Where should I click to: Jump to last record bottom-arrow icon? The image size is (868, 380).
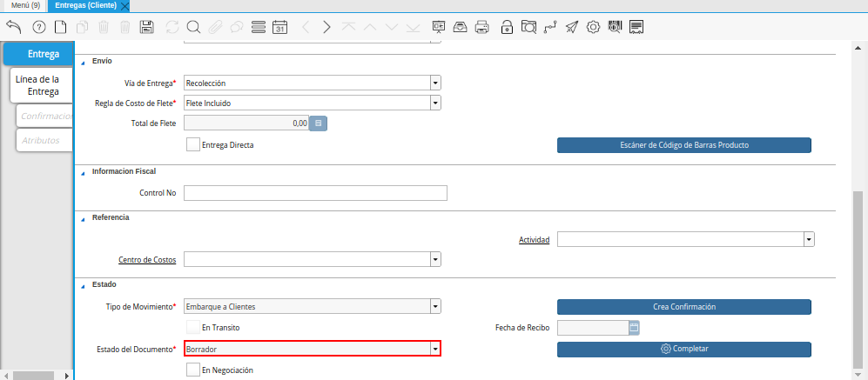(x=413, y=27)
